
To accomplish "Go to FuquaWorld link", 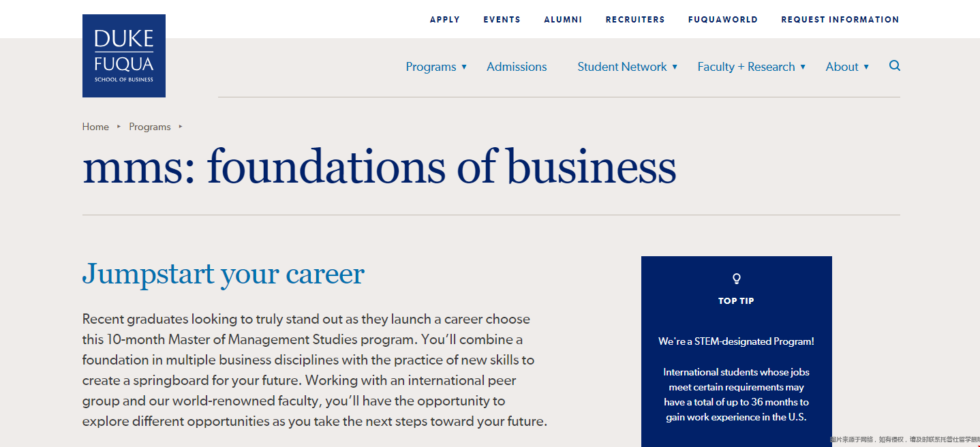I will click(723, 20).
